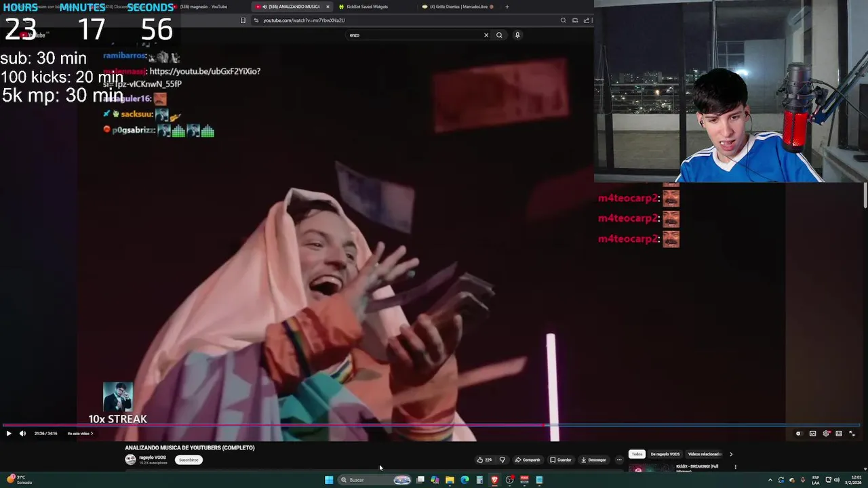Click the Compartir share button
This screenshot has width=868, height=488.
tap(528, 460)
